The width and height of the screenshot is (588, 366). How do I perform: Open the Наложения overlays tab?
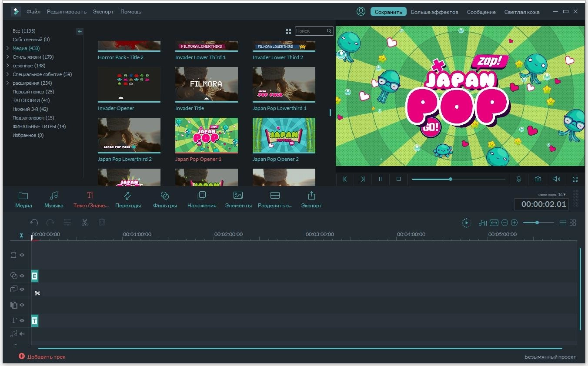202,200
